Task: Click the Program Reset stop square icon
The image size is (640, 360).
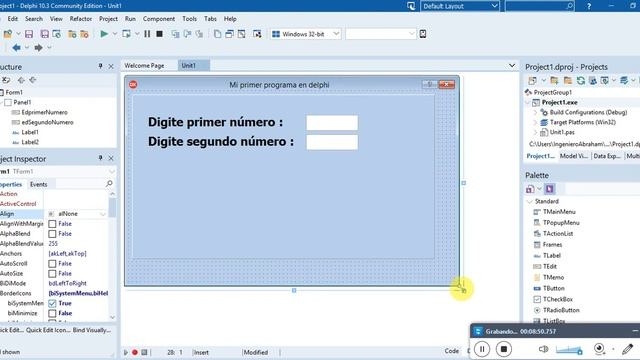Action: coord(160,34)
